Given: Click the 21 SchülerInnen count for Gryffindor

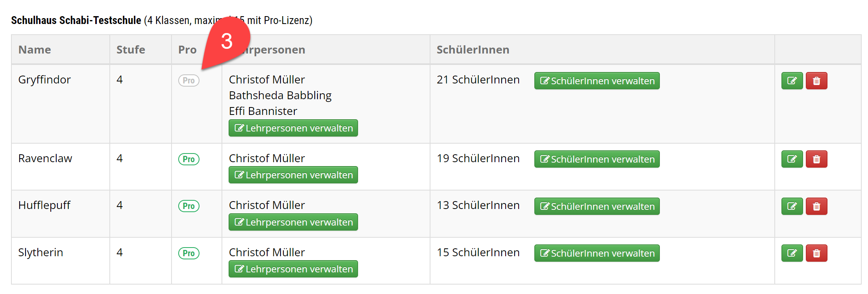Looking at the screenshot, I should click(478, 80).
